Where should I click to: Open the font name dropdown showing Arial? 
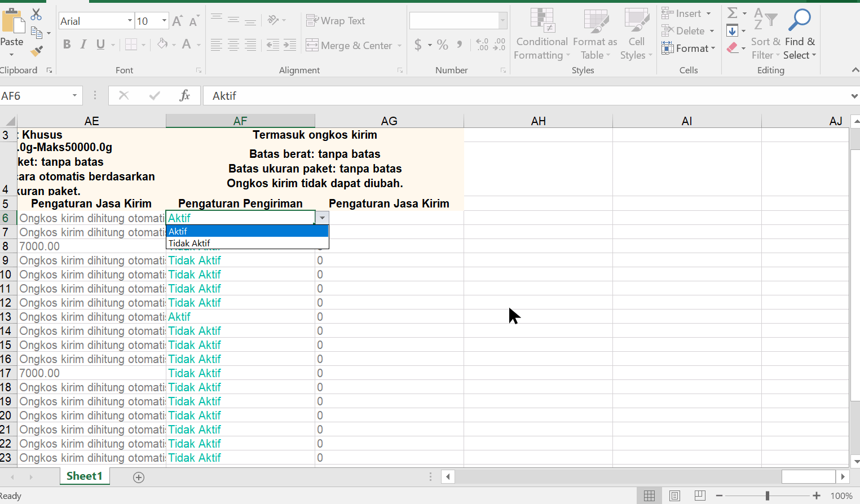click(x=130, y=21)
